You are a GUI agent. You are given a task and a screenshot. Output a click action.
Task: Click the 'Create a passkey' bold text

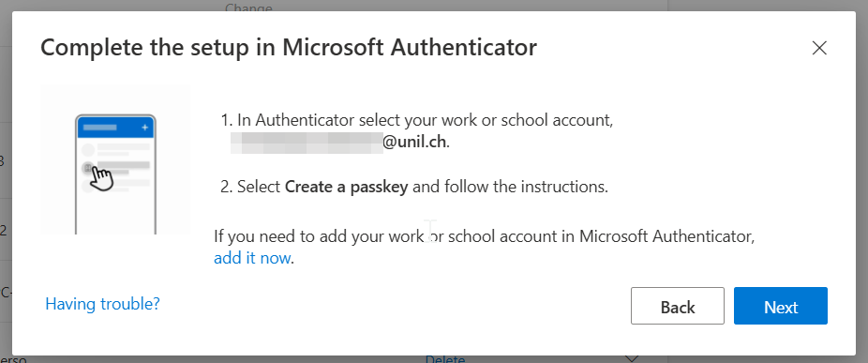pyautogui.click(x=346, y=187)
